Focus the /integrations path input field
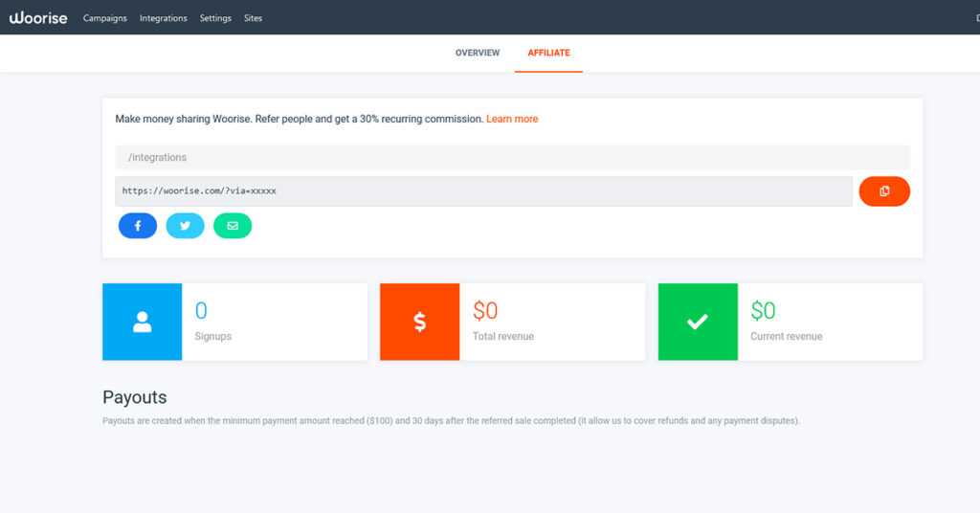 pos(512,157)
